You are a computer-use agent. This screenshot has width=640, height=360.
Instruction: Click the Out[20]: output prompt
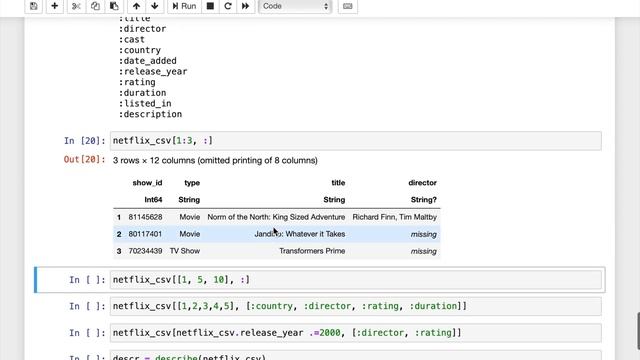coord(84,160)
